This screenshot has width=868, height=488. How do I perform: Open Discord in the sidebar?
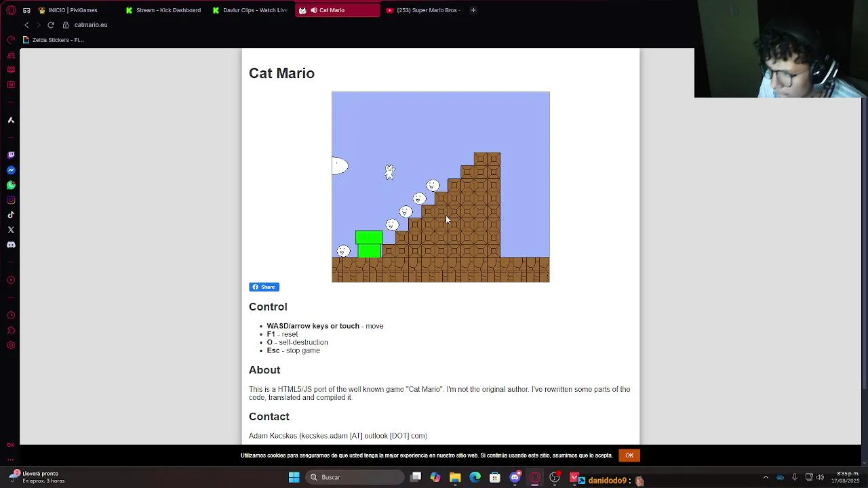(11, 245)
